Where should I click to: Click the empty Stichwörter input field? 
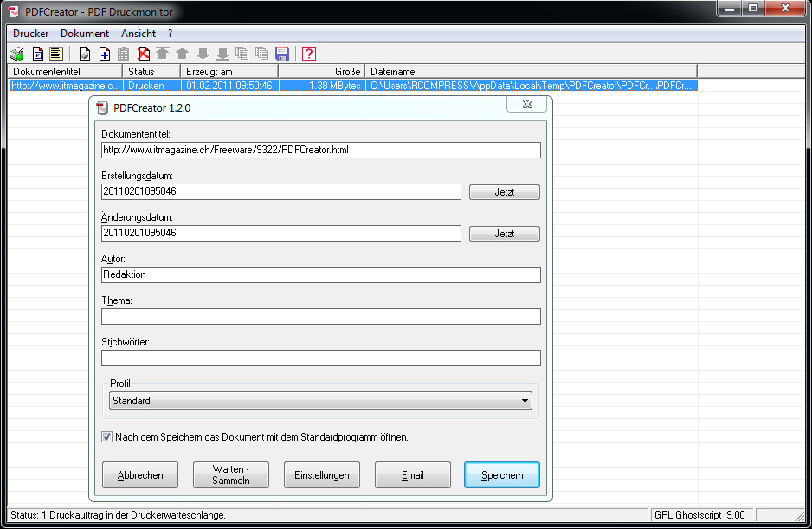(321, 358)
